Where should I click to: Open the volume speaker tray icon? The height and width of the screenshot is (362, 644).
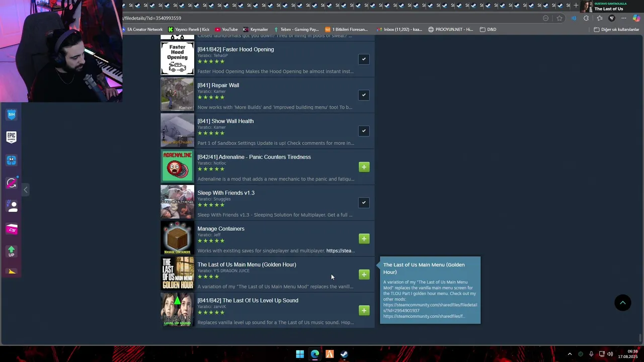(610, 354)
